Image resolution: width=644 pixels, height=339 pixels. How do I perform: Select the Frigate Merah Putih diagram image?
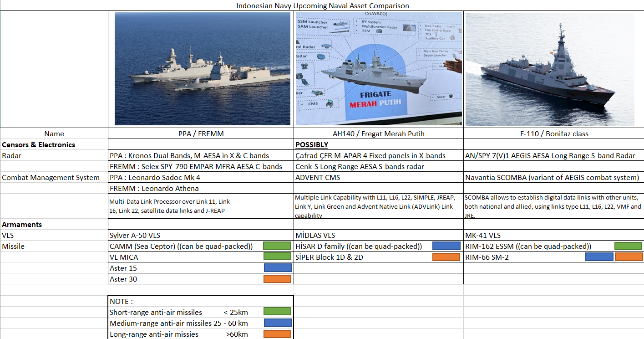pyautogui.click(x=378, y=69)
